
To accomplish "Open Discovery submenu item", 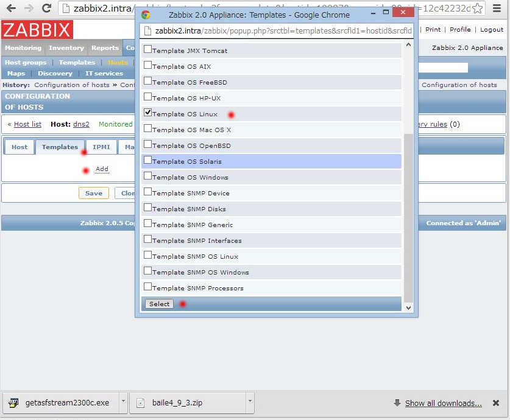I will pyautogui.click(x=55, y=74).
